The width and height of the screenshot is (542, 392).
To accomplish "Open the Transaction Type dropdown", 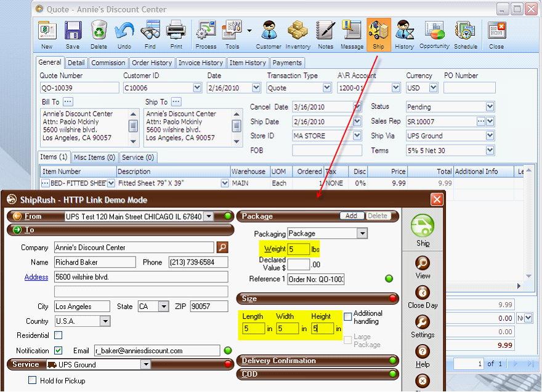I will point(326,88).
